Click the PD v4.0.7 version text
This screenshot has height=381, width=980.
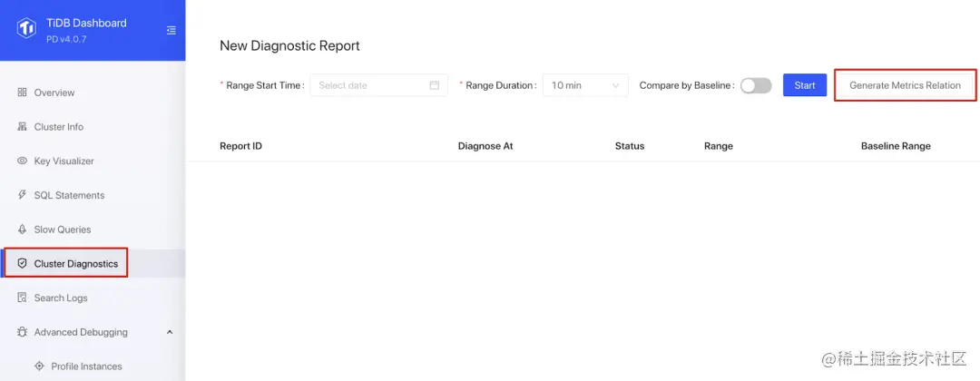(66, 39)
